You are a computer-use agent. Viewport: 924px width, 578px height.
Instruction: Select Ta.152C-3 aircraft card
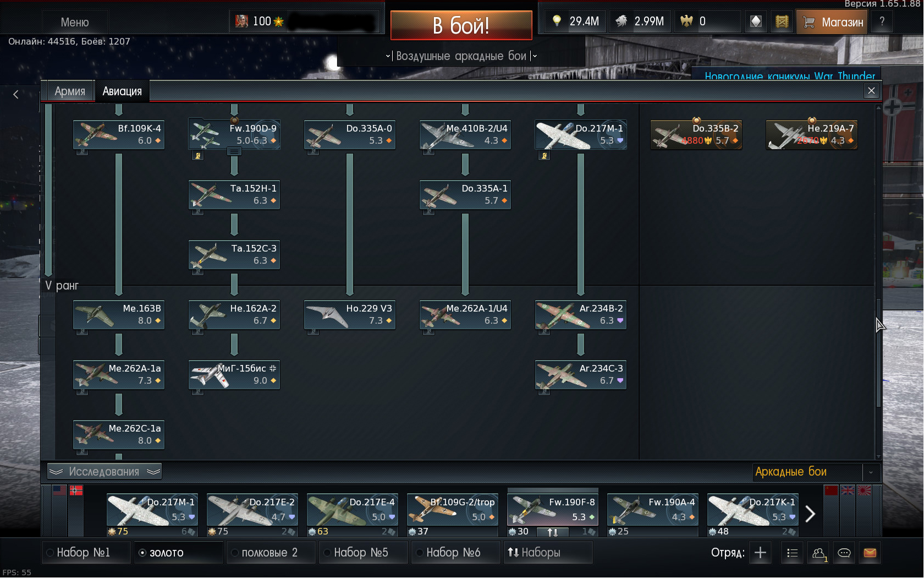(234, 255)
